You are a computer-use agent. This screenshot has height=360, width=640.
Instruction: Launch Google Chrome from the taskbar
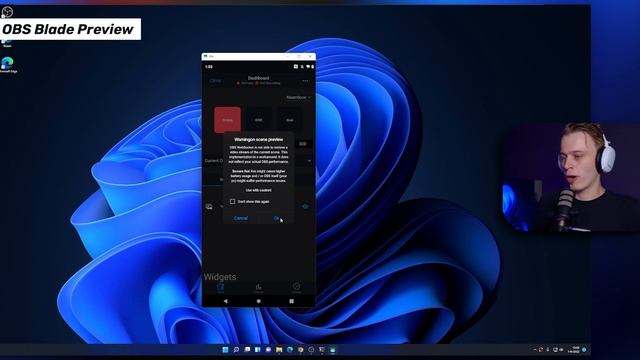coord(300,350)
